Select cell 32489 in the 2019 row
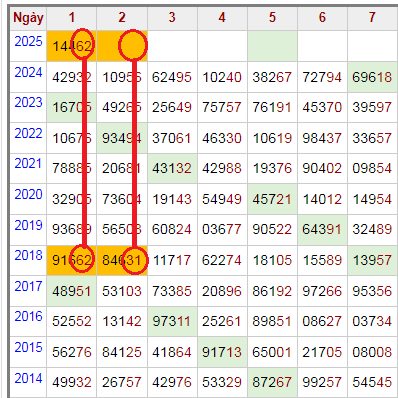This screenshot has width=398, height=398. tap(372, 229)
